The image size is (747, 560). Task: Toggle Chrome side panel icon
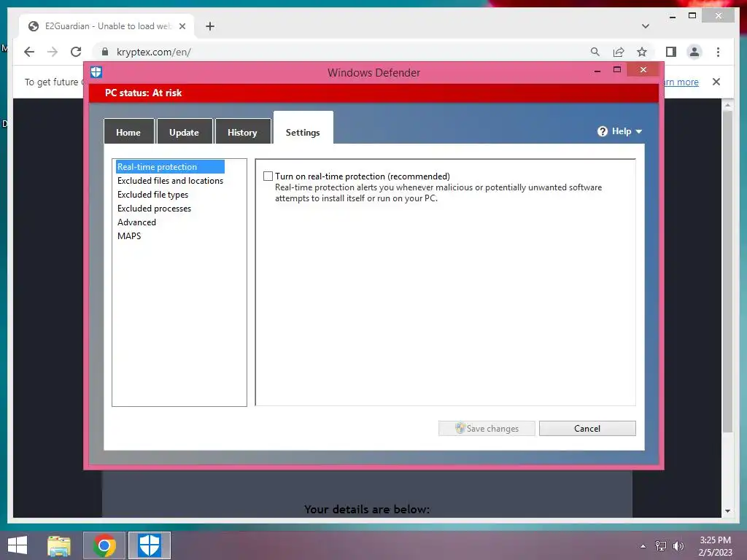click(671, 52)
